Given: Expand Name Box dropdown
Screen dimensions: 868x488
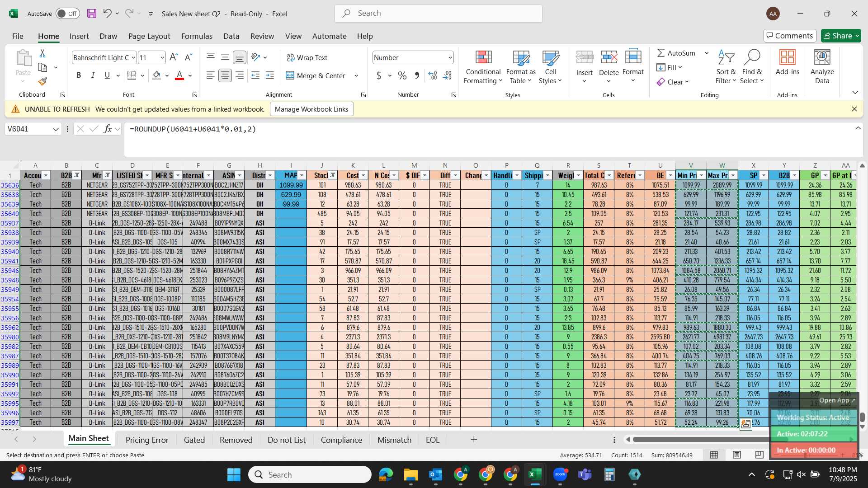Looking at the screenshot, I should tap(56, 129).
